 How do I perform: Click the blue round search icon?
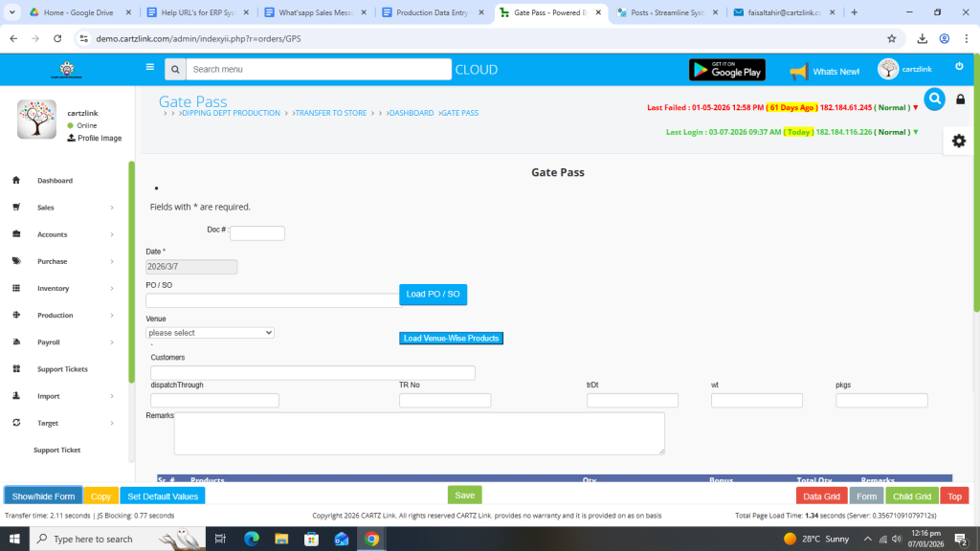934,99
